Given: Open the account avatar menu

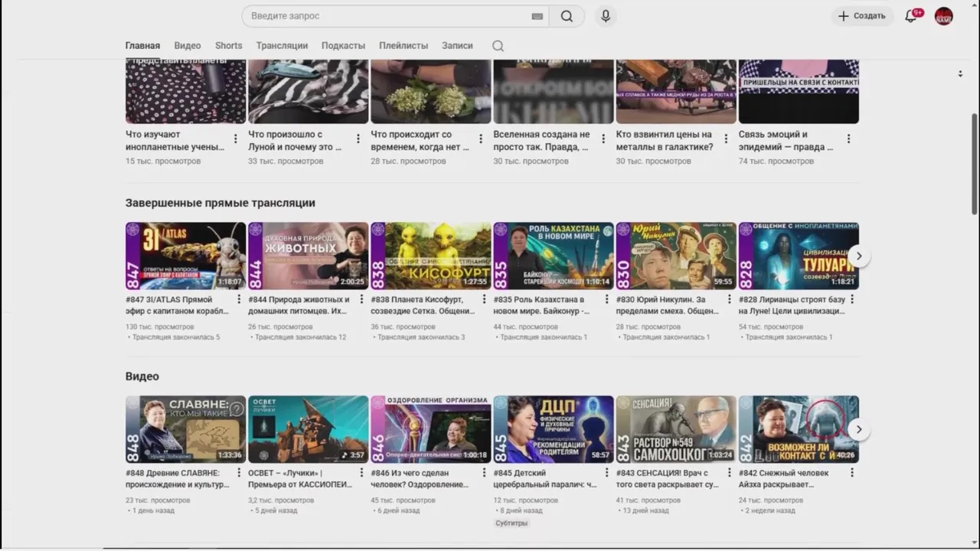Looking at the screenshot, I should click(944, 16).
